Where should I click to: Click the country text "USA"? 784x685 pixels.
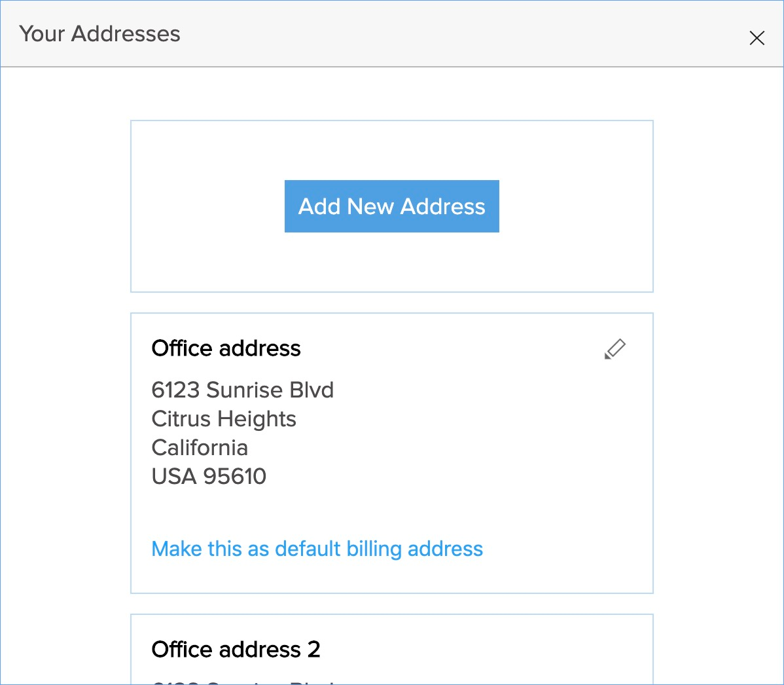tap(174, 477)
